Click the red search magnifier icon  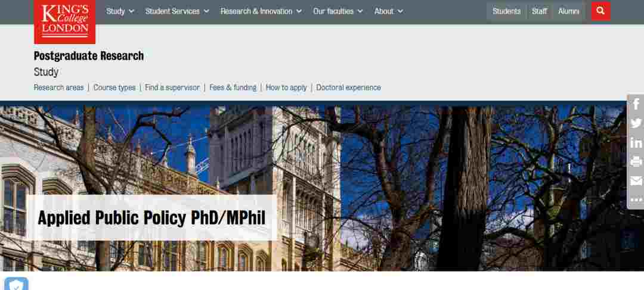tap(600, 11)
